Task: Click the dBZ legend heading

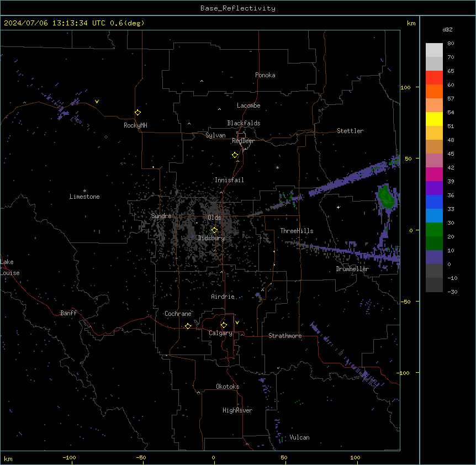Action: 447,29
